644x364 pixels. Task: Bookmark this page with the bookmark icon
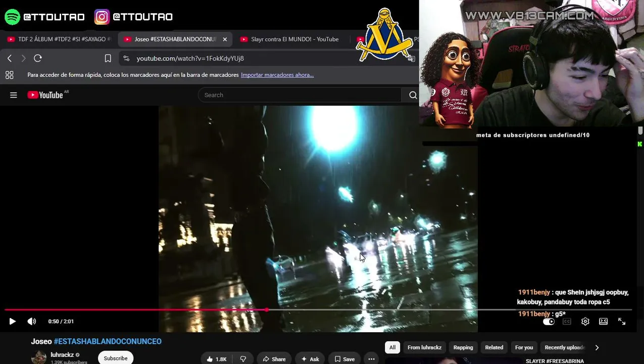[x=108, y=58]
